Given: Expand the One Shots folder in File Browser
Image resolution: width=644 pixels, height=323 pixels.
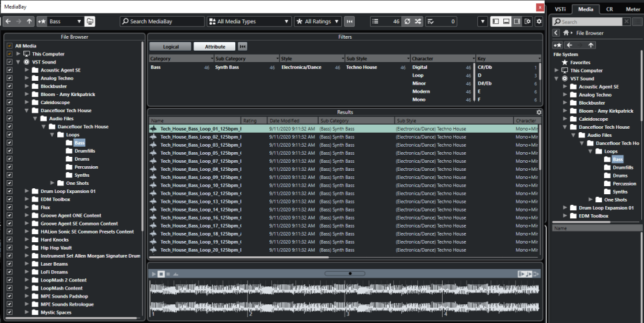Looking at the screenshot, I should (52, 183).
